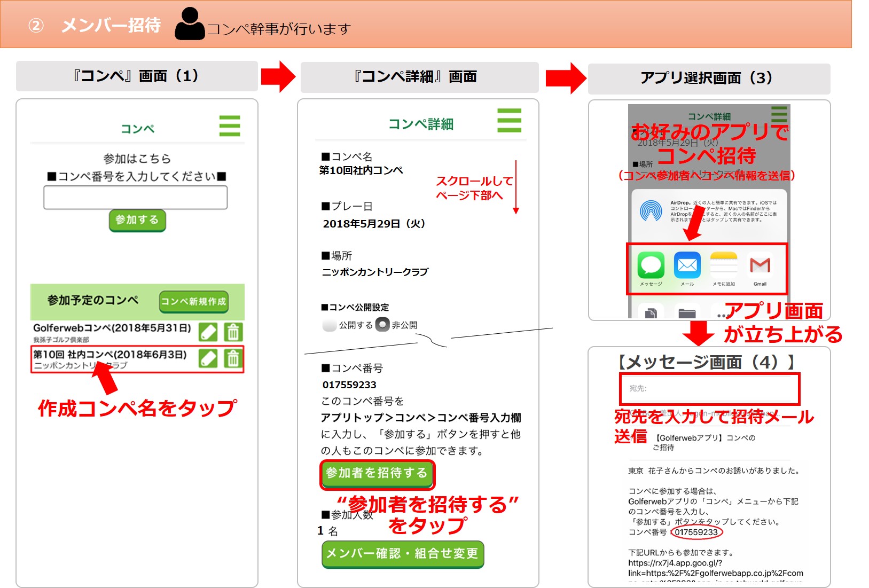Open hamburger menu on コンペ詳細 screen
Screen dimensions: 869x588
[x=508, y=120]
